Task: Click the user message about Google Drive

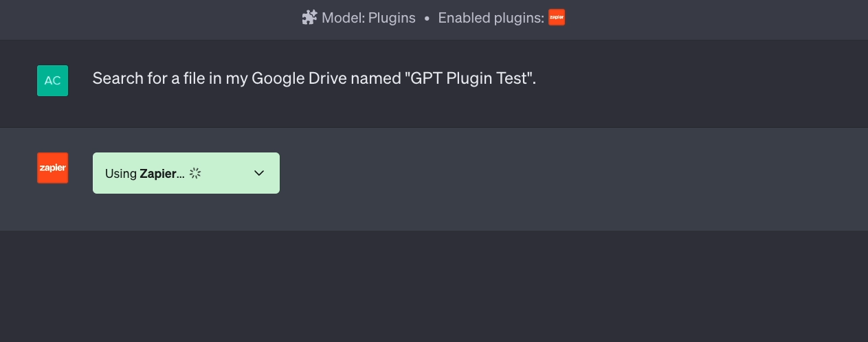Action: pos(314,78)
